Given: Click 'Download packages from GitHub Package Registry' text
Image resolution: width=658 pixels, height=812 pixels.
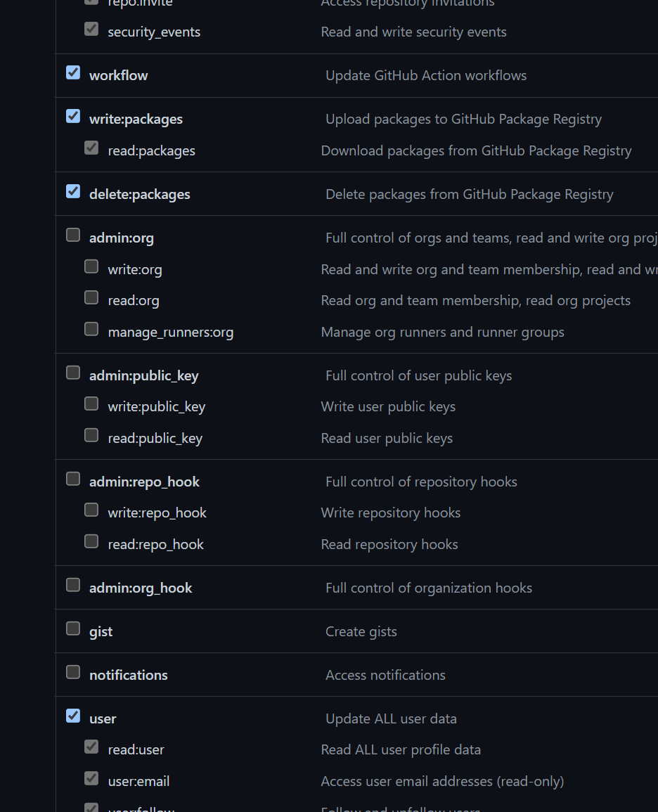Looking at the screenshot, I should click(477, 150).
